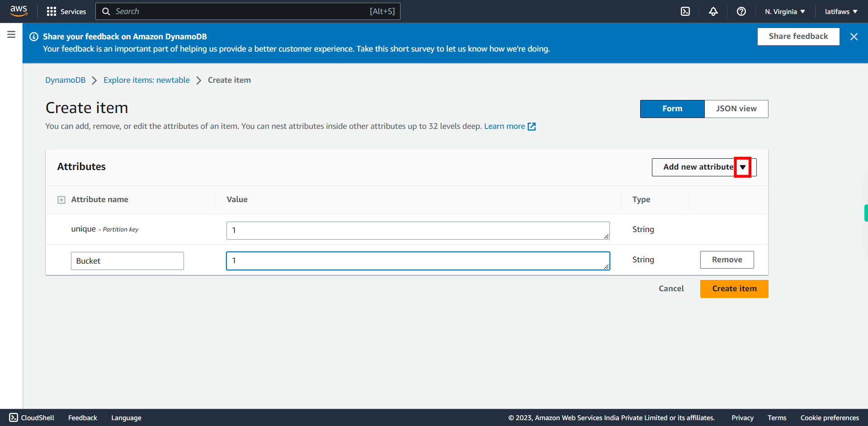Viewport: 868px width, 426px height.
Task: Open CloudShell in the footer
Action: pos(32,418)
